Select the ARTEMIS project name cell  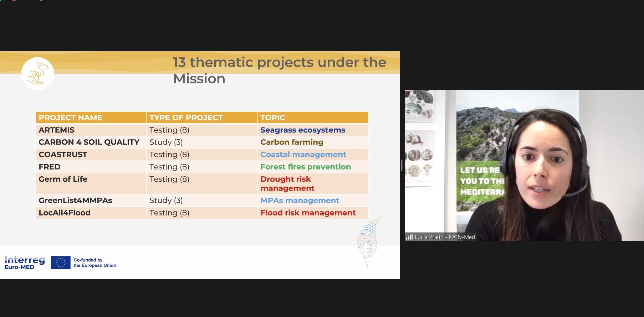(57, 130)
